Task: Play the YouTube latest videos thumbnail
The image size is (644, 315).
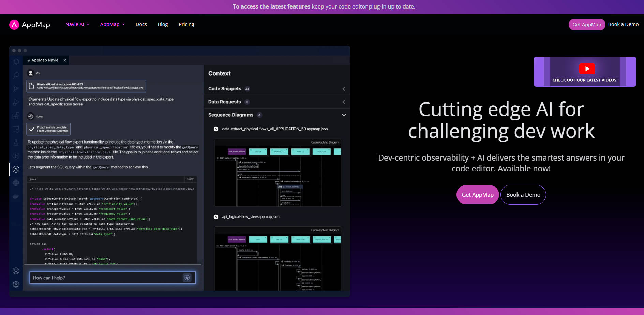Action: tap(587, 69)
